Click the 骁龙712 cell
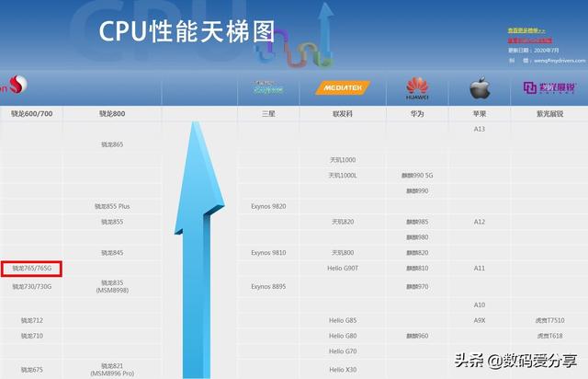588x379 pixels. (31, 320)
